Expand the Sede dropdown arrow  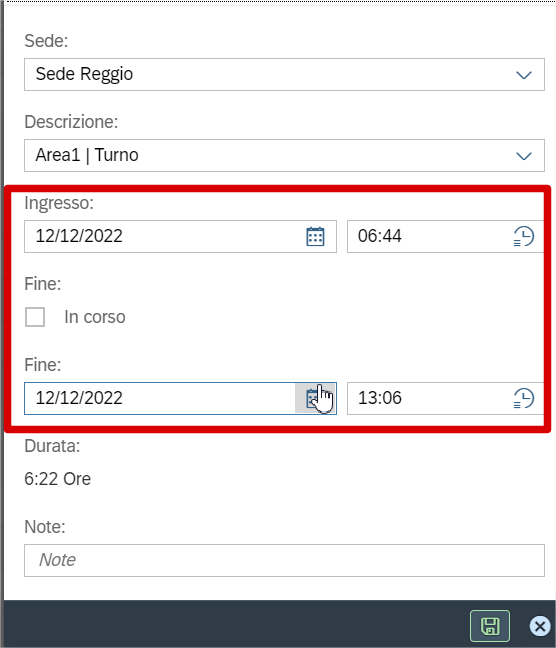[x=524, y=75]
